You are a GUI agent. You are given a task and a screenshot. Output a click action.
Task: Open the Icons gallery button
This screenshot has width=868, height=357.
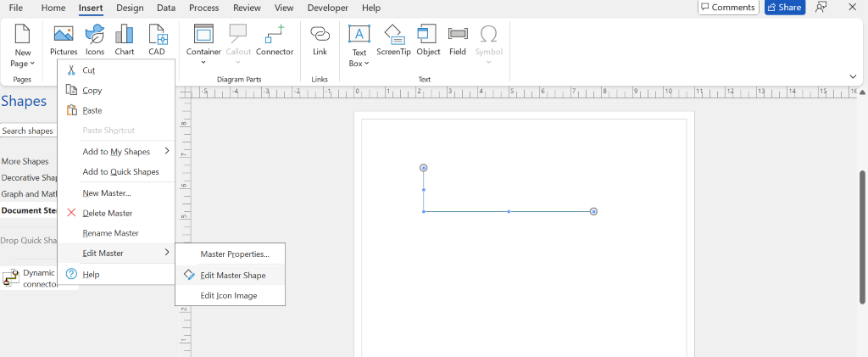(95, 34)
